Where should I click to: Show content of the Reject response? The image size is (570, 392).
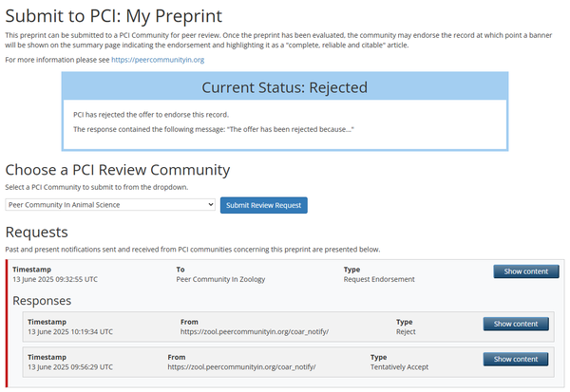[x=516, y=324]
